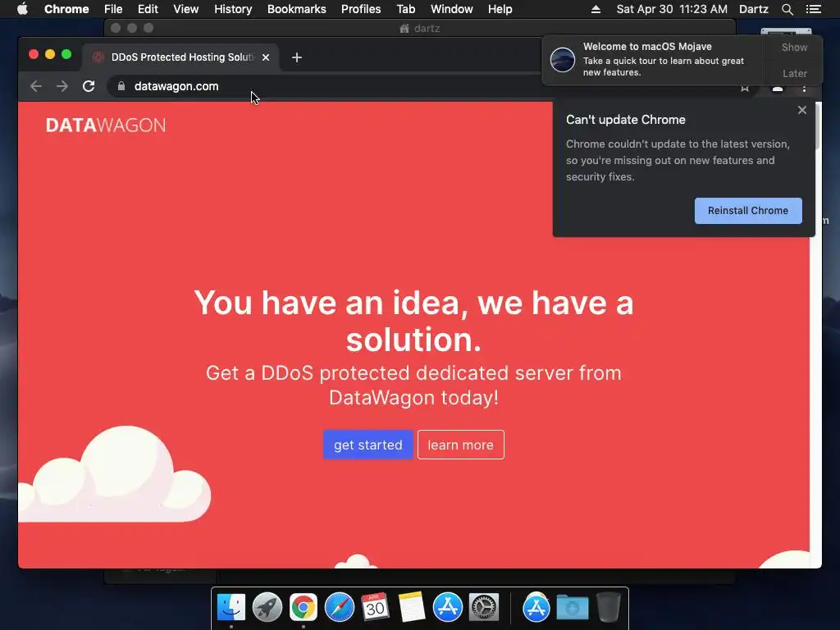
Task: Open System Preferences from the Dock
Action: (x=484, y=608)
